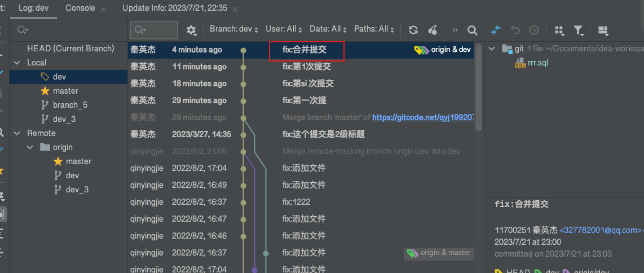
Task: Switch to the Log: dev tab
Action: [x=34, y=8]
